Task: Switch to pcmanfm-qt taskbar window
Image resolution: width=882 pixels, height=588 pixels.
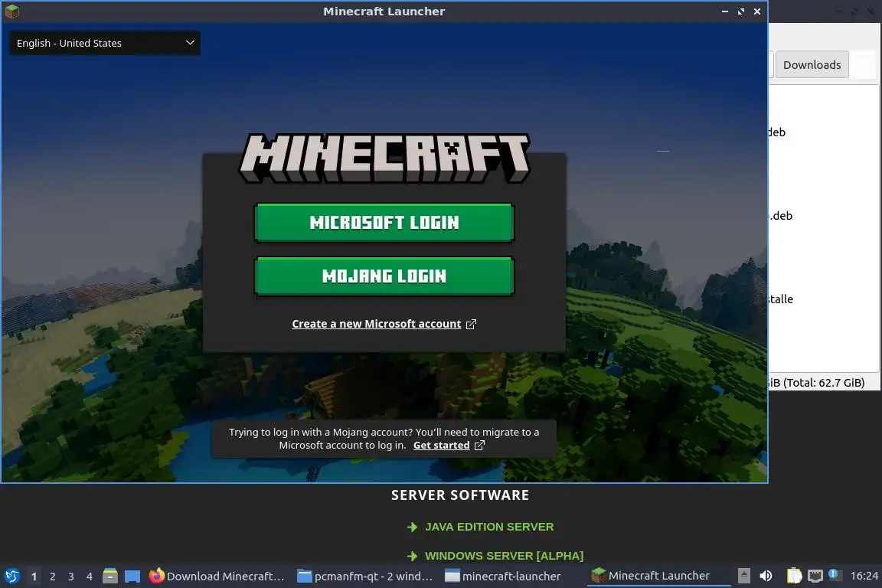Action: tap(365, 577)
